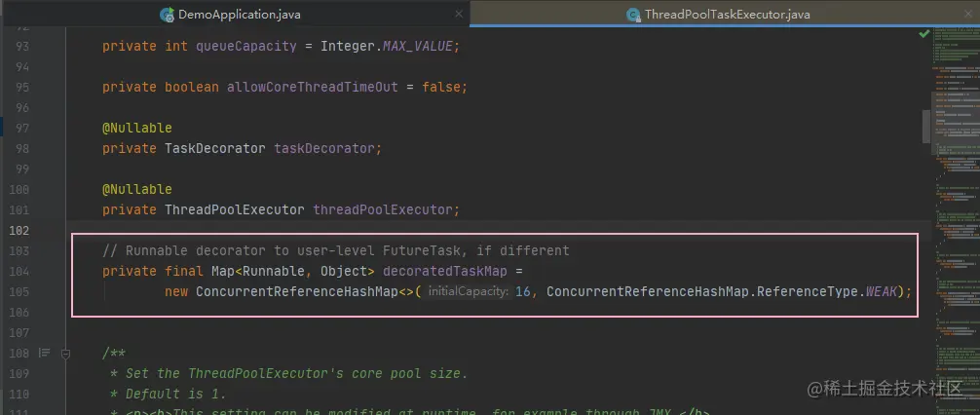The width and height of the screenshot is (980, 415).
Task: Click the threadPoolExecutor field name
Action: [x=383, y=210]
